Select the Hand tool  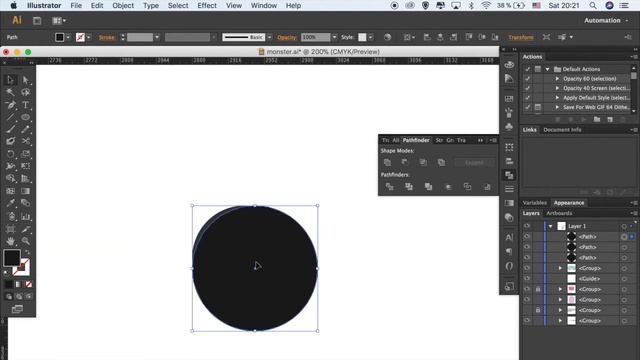click(x=10, y=241)
